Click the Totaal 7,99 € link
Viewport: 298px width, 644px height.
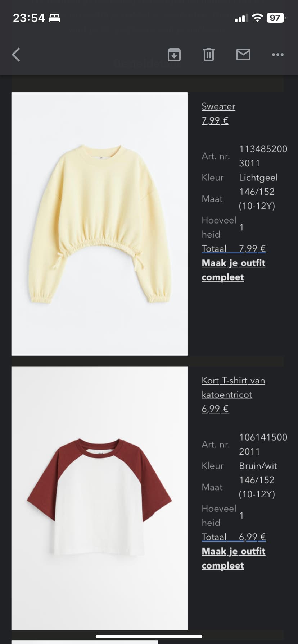pyautogui.click(x=234, y=249)
